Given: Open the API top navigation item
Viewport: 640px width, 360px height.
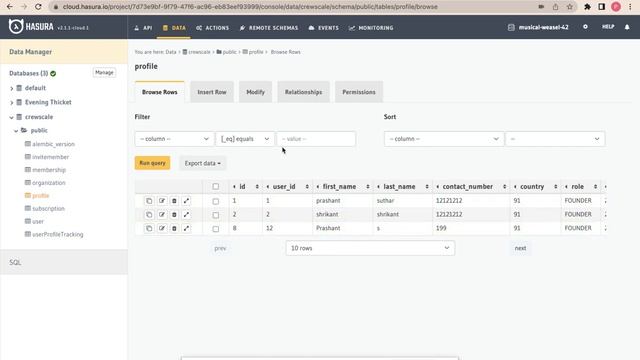Looking at the screenshot, I should point(143,28).
